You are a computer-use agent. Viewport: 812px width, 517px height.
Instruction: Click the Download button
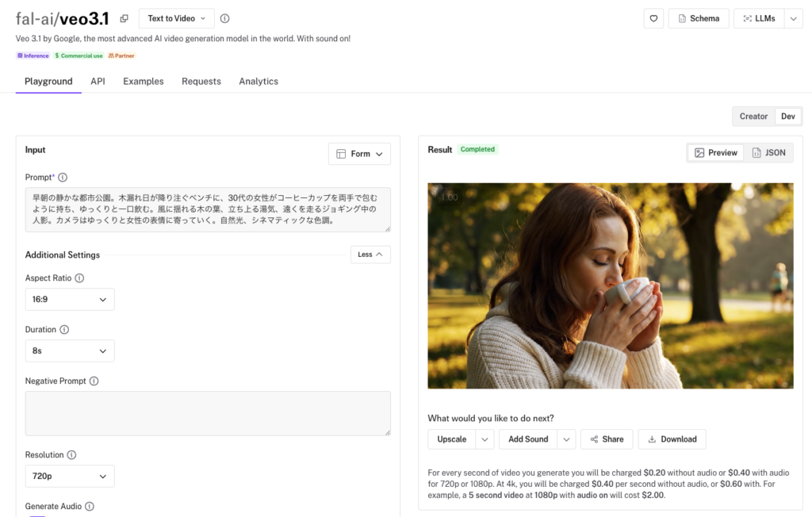[672, 439]
